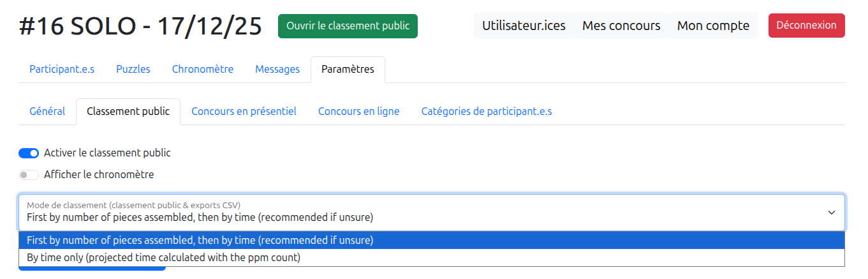This screenshot has width=868, height=279.
Task: Select the Classement public sub-tab
Action: [128, 112]
